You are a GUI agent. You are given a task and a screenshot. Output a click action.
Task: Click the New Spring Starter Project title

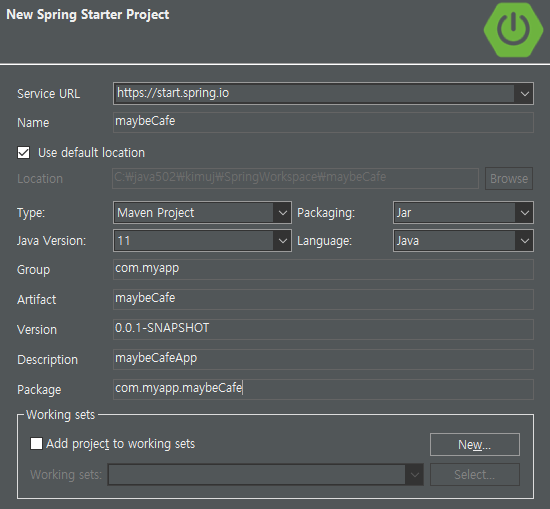click(x=88, y=15)
